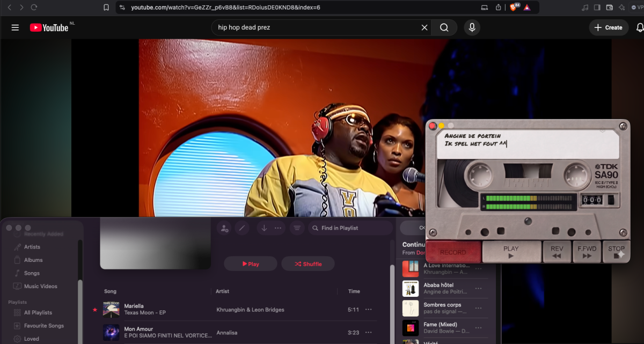Click the Find in Playlist search field

[350, 228]
